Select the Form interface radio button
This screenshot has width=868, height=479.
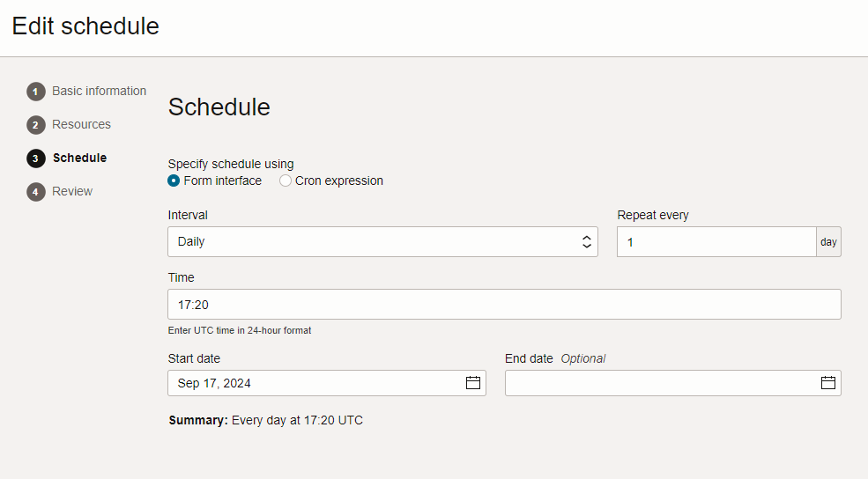pyautogui.click(x=174, y=181)
